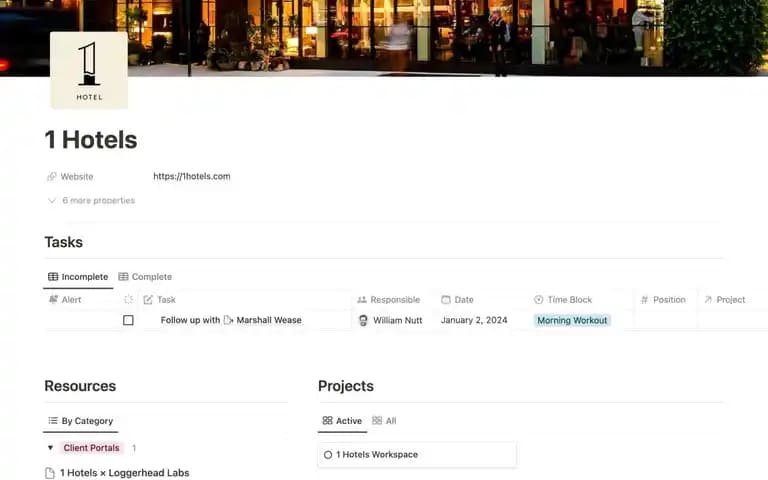Click the Website property link icon
The image size is (768, 480).
pyautogui.click(x=51, y=176)
